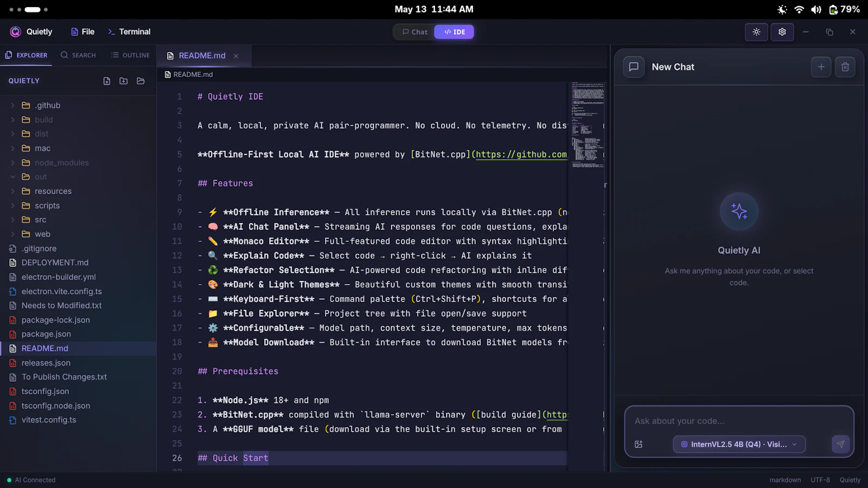Image resolution: width=868 pixels, height=488 pixels.
Task: Create a new folder in the explorer
Action: point(124,81)
